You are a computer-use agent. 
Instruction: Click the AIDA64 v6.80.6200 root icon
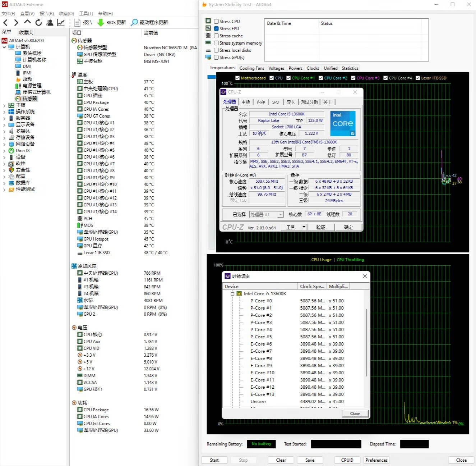(x=4, y=41)
